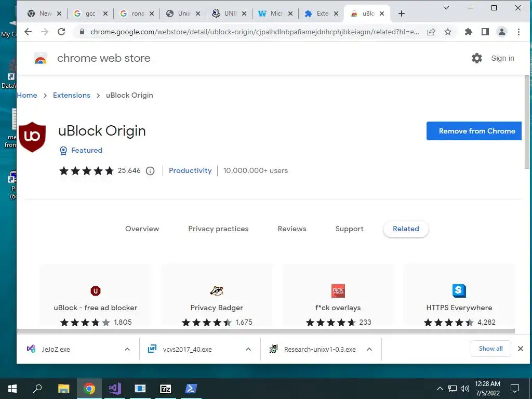Switch to the Support tab

[350, 229]
